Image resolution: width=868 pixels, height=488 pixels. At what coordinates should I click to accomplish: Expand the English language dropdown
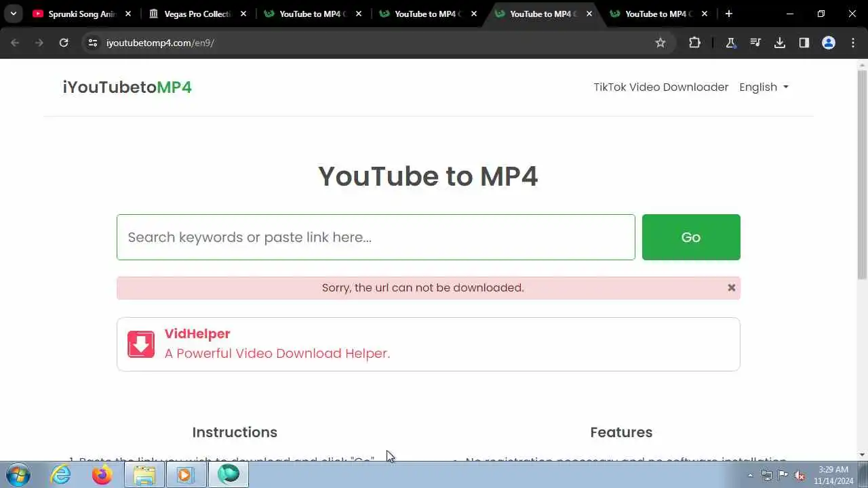click(764, 87)
